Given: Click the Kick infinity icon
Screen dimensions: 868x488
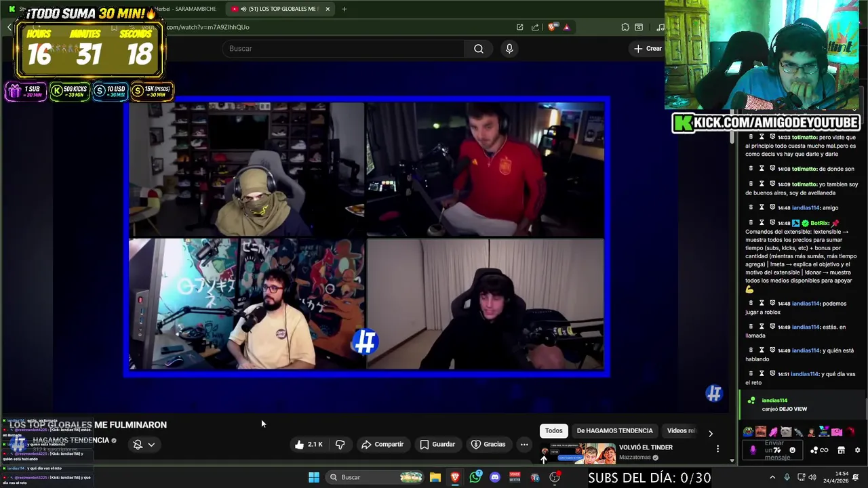Looking at the screenshot, I should click(824, 450).
